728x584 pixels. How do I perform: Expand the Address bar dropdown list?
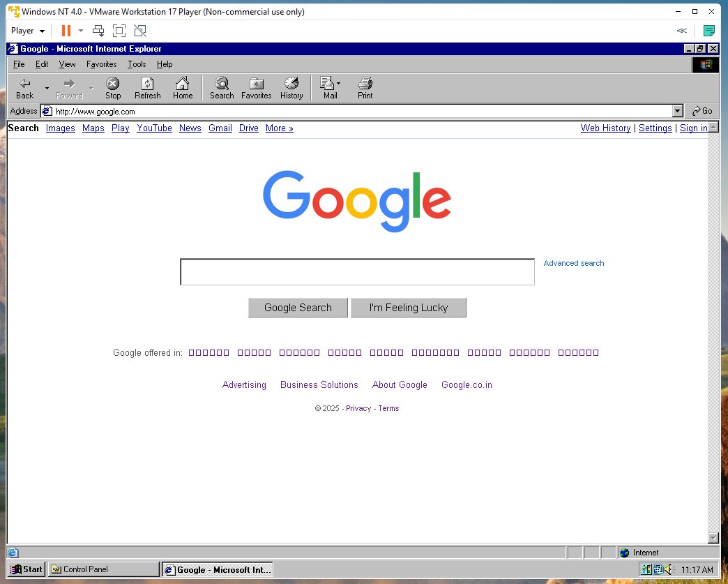click(678, 111)
